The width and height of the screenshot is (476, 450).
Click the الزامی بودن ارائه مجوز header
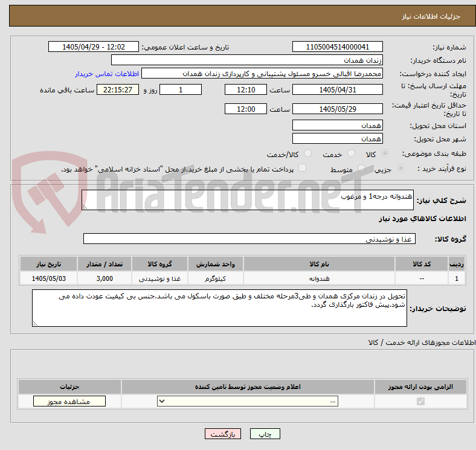420,387
